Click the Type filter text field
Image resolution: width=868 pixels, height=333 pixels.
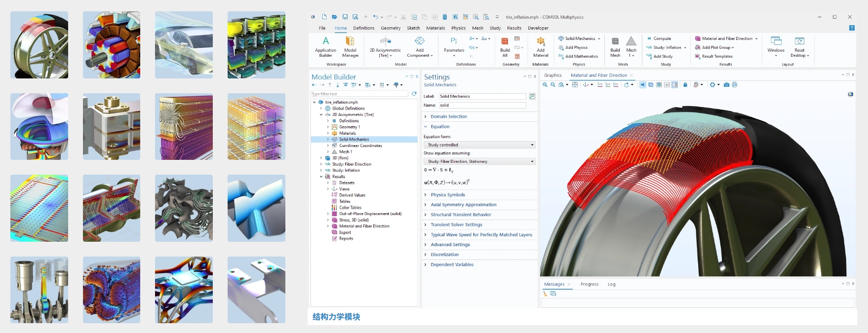[359, 94]
